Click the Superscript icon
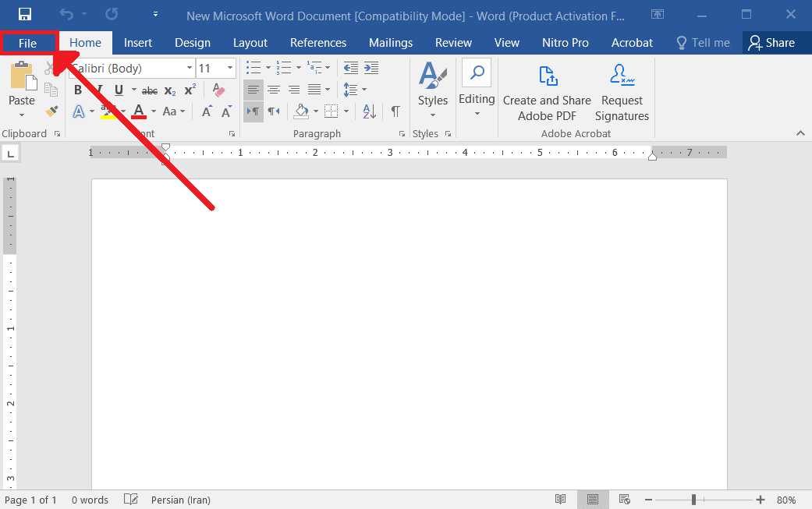Image resolution: width=812 pixels, height=509 pixels. pyautogui.click(x=190, y=90)
